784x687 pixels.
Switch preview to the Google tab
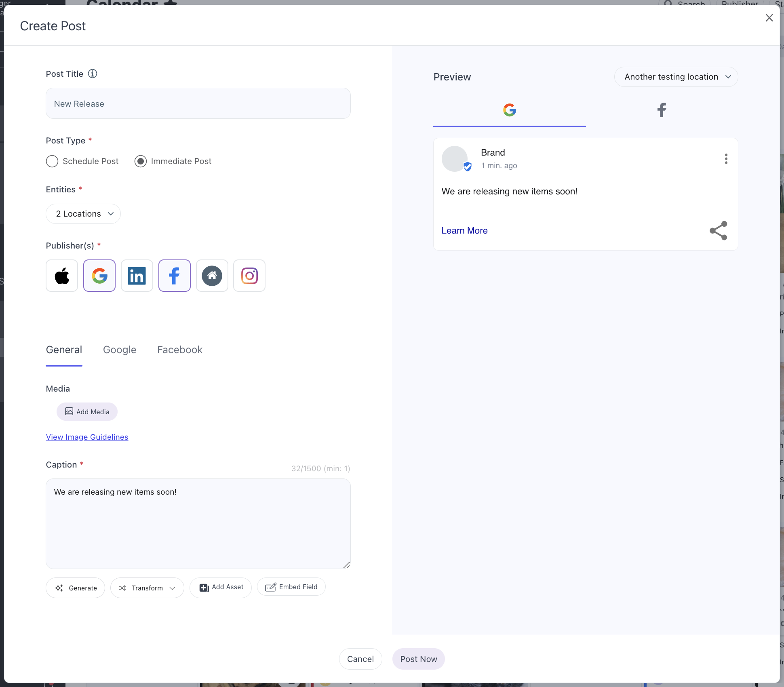coord(510,110)
